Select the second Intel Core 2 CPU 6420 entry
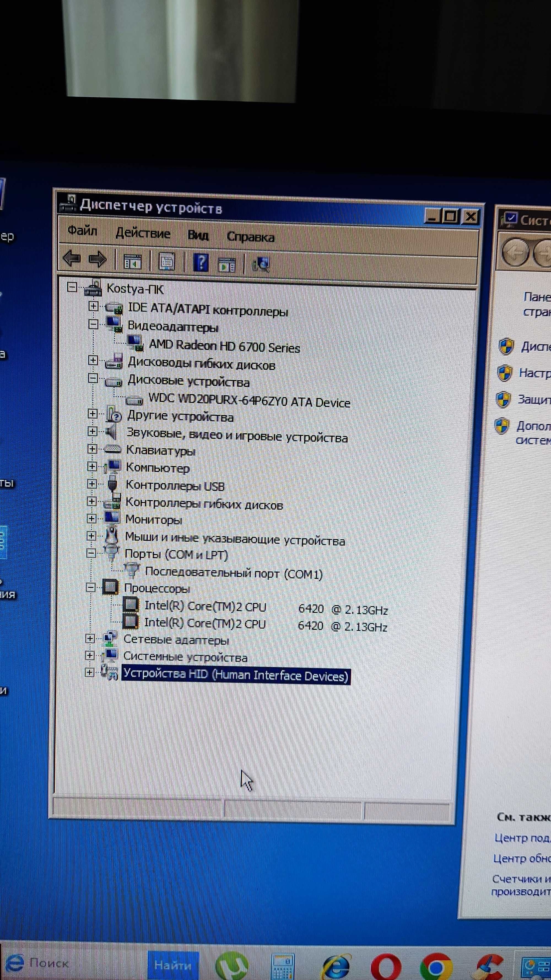 [265, 625]
